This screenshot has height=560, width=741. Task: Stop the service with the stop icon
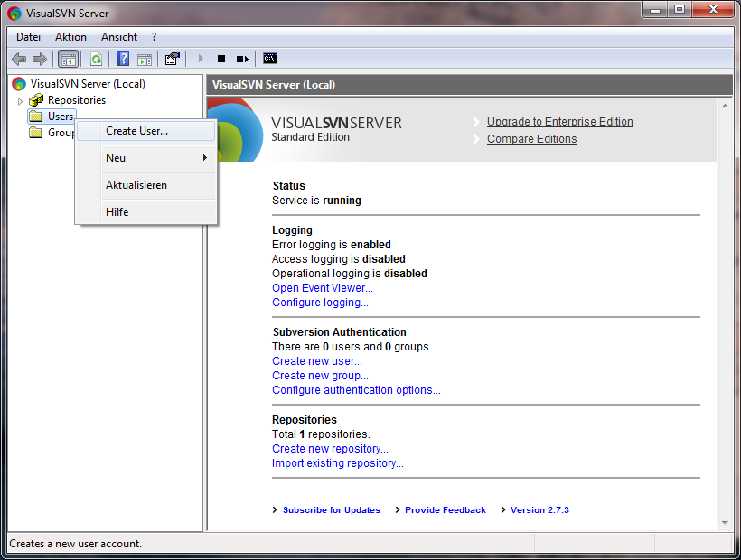pyautogui.click(x=221, y=59)
